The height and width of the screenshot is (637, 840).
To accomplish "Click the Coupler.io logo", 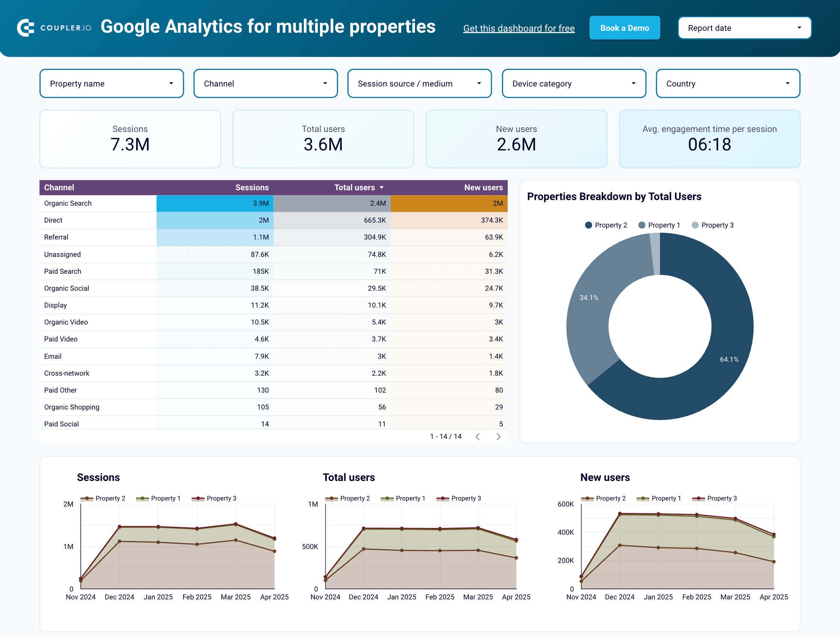I will coord(54,28).
